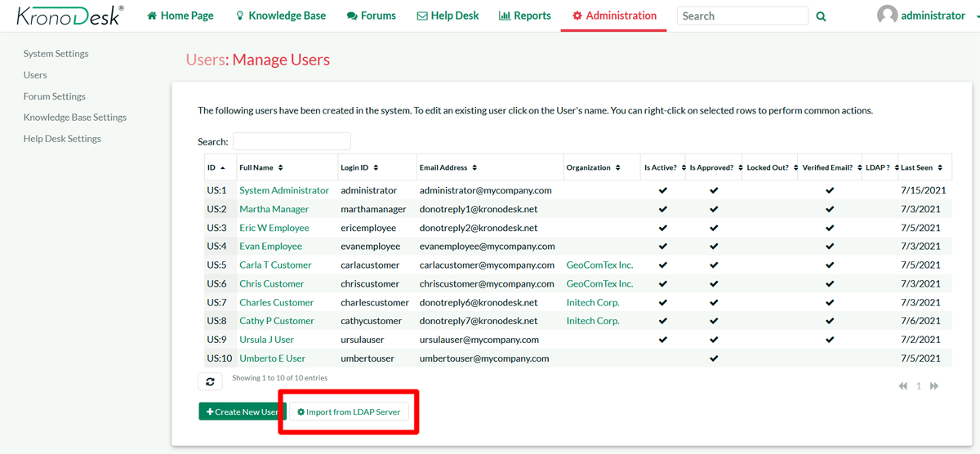The height and width of the screenshot is (454, 980).
Task: Click the administrator avatar icon
Action: click(887, 16)
